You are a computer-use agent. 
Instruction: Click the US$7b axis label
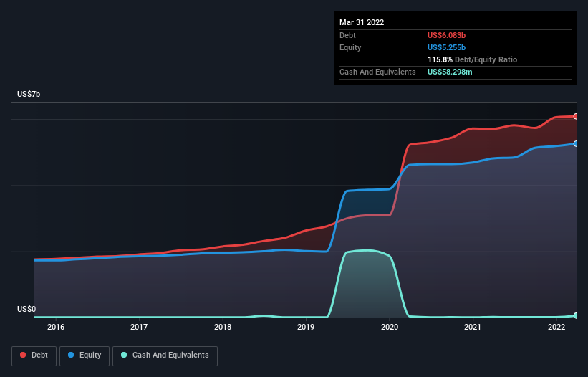(29, 94)
